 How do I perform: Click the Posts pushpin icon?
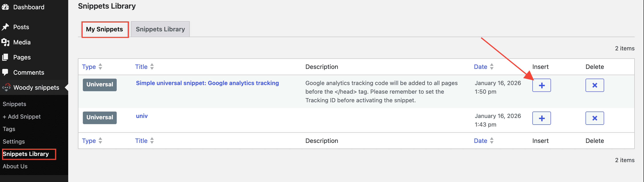point(5,27)
